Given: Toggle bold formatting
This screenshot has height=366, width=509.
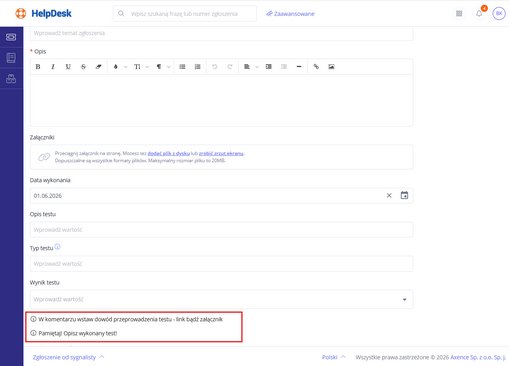Looking at the screenshot, I should click(x=38, y=67).
